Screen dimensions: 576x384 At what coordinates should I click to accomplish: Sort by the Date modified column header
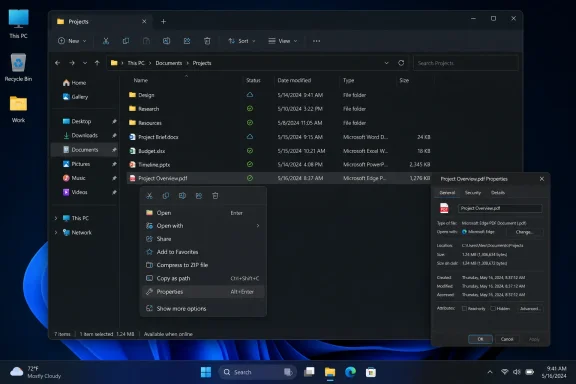coord(294,80)
